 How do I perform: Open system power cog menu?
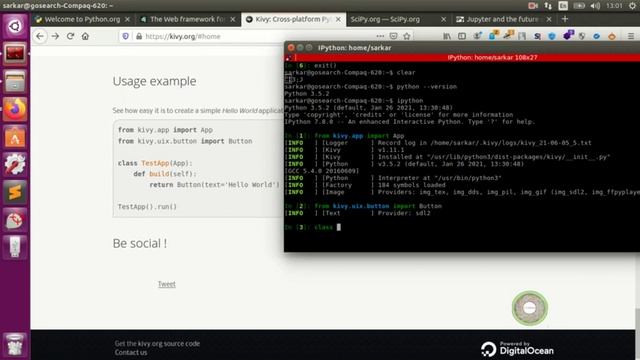click(x=632, y=6)
